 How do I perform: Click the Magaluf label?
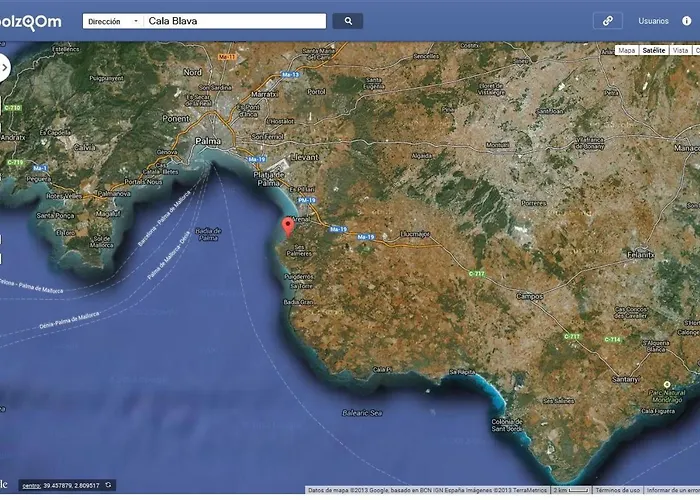click(108, 214)
